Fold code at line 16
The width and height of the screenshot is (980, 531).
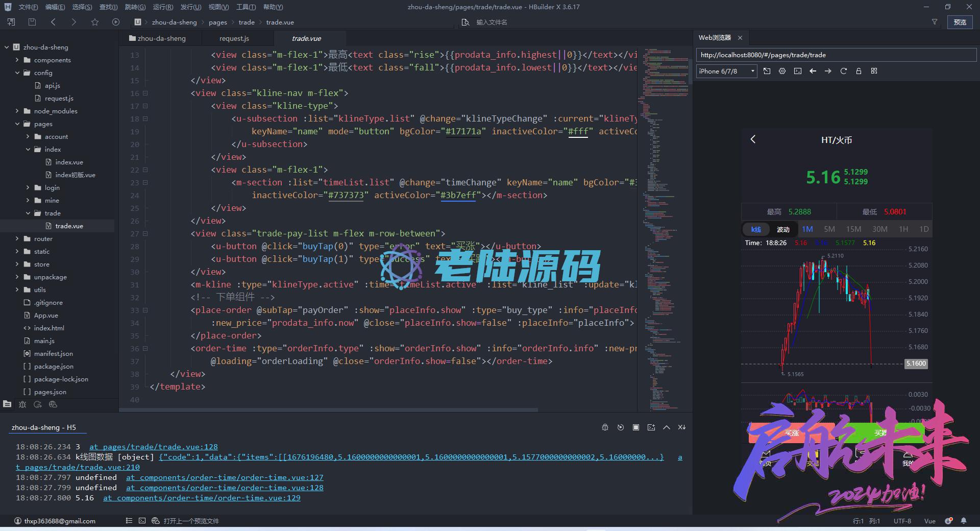coord(145,93)
